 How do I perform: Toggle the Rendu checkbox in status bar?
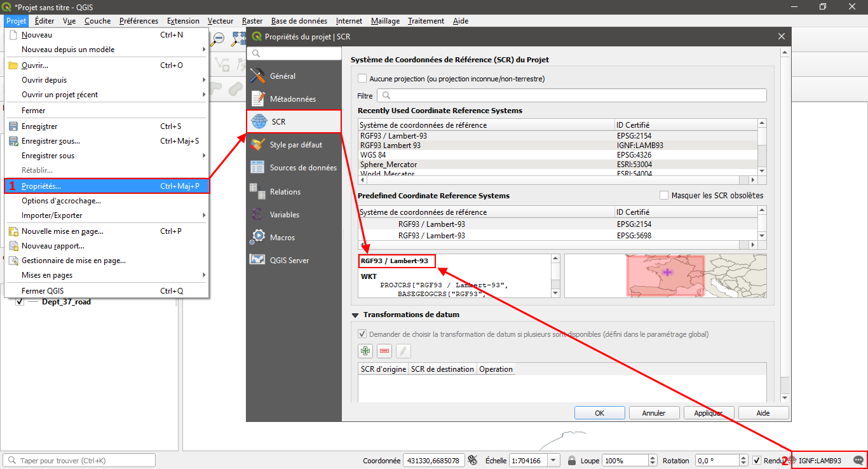pyautogui.click(x=756, y=460)
